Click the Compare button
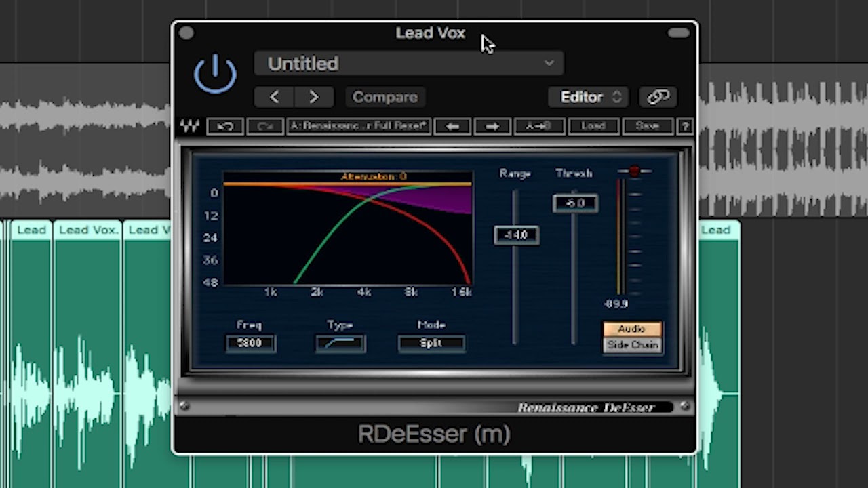This screenshot has height=488, width=868. [384, 97]
